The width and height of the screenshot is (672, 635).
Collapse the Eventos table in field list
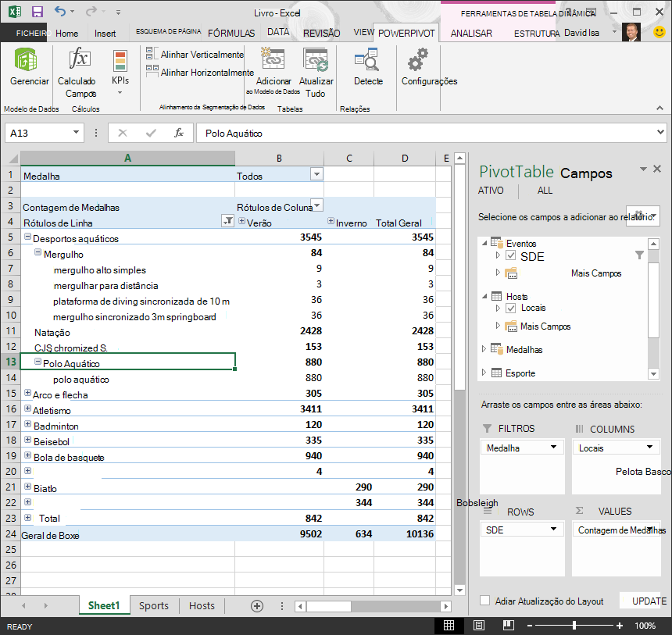coord(484,243)
